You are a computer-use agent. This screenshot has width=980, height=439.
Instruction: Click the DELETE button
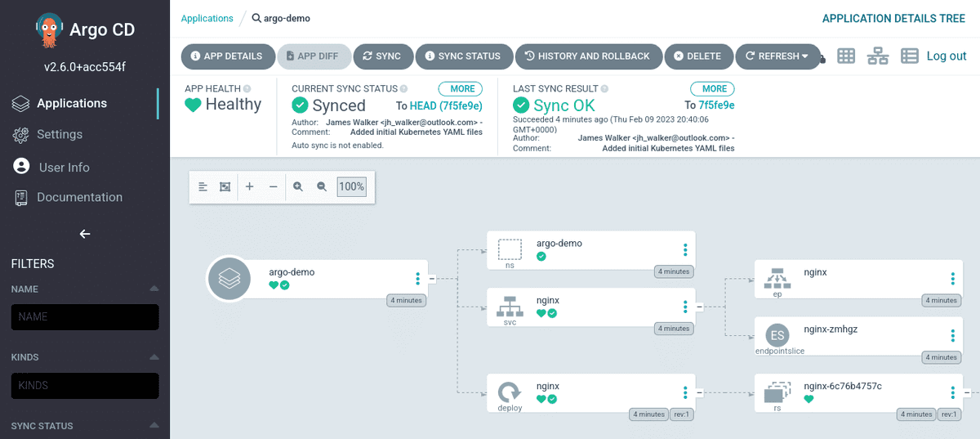698,56
